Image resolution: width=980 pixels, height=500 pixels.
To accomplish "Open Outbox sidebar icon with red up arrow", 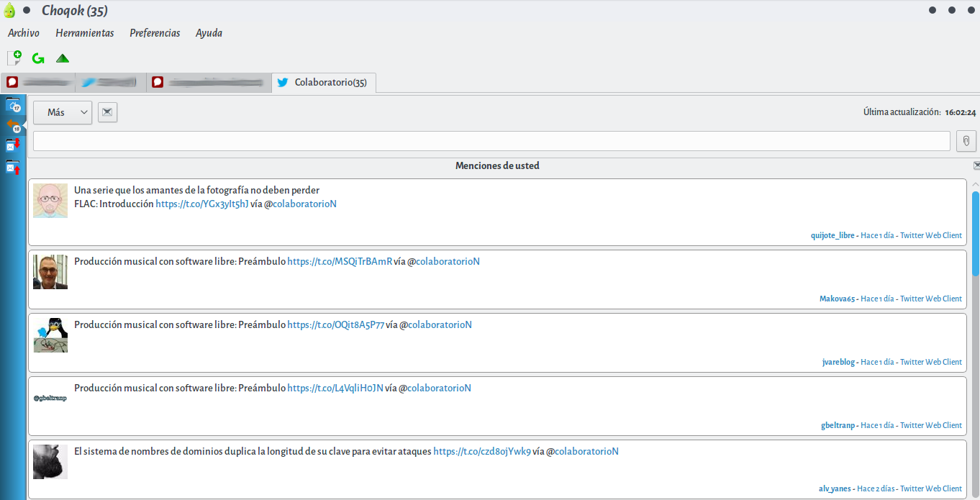I will click(x=13, y=168).
